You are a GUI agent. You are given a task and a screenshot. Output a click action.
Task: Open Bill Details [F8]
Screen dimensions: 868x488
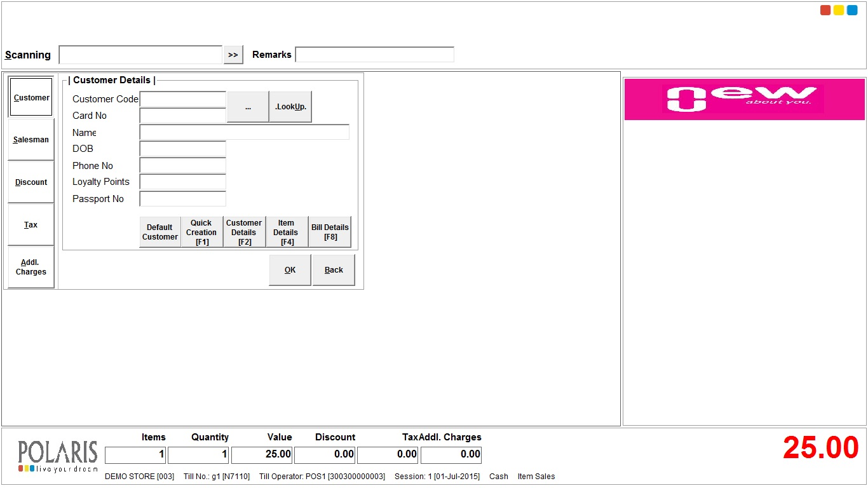tap(330, 232)
